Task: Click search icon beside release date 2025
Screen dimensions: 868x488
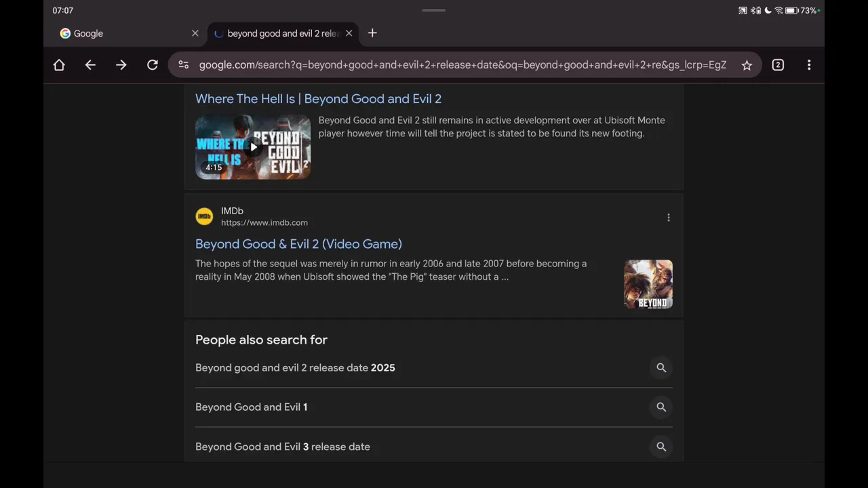Action: [x=661, y=368]
